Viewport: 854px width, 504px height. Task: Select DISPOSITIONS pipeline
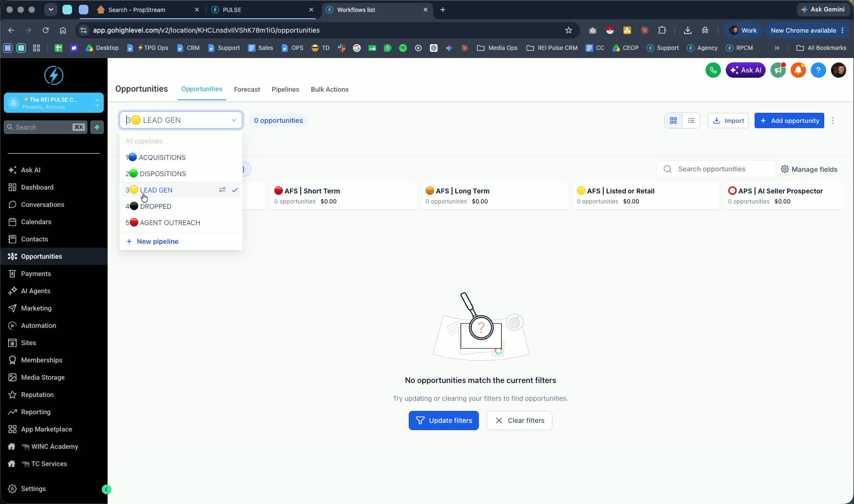(181, 174)
